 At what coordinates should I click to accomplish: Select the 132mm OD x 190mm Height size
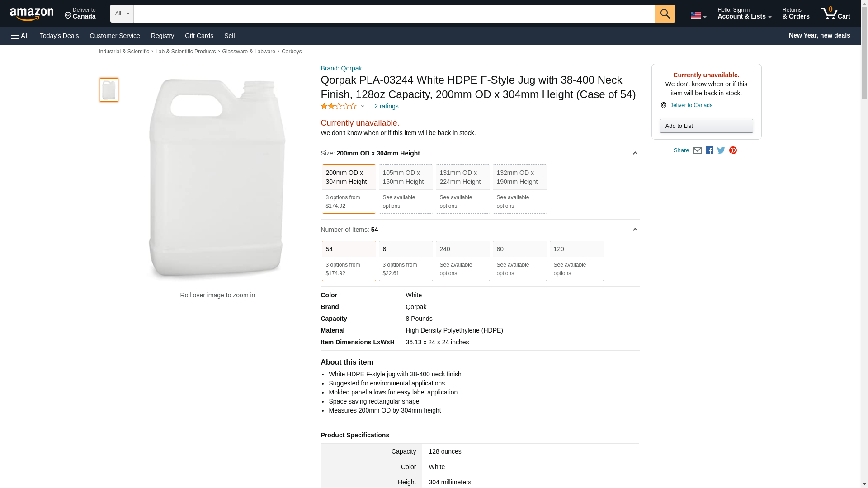coord(519,189)
